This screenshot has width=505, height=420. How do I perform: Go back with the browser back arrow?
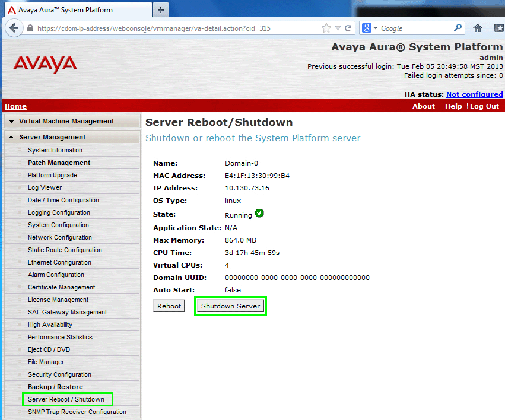point(14,28)
